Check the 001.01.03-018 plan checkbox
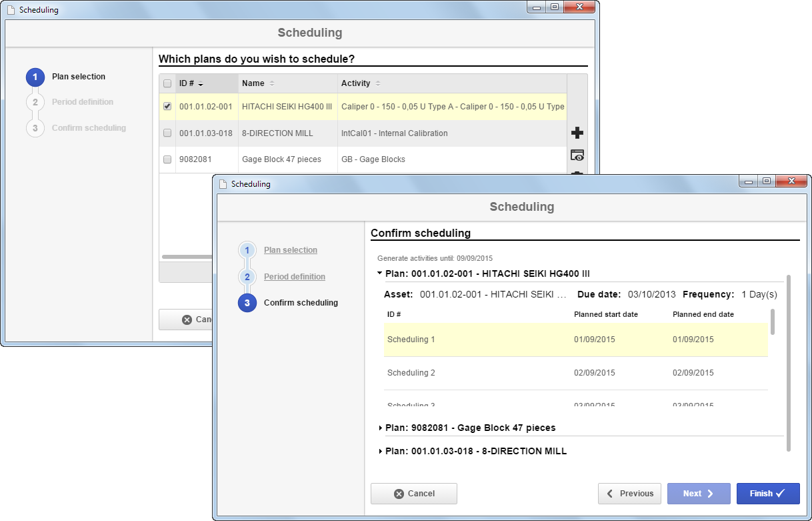This screenshot has width=812, height=521. pos(167,133)
